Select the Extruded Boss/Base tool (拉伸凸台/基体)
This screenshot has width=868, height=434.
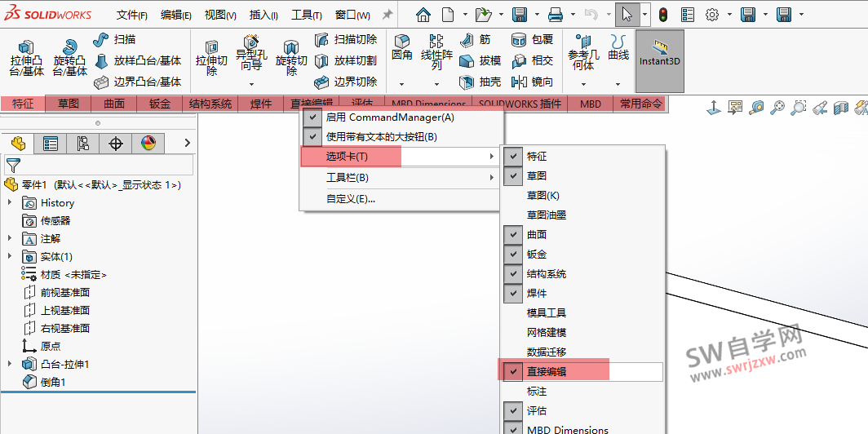click(26, 58)
